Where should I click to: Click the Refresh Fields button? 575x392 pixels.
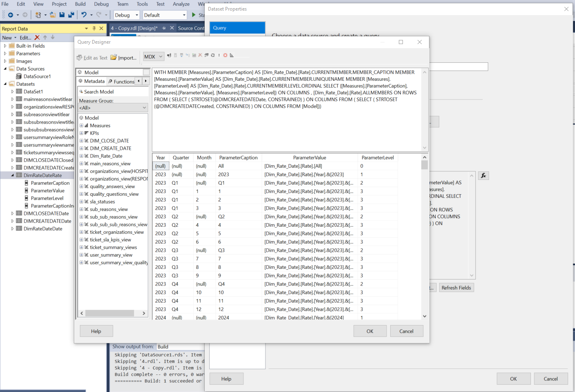[x=456, y=288]
